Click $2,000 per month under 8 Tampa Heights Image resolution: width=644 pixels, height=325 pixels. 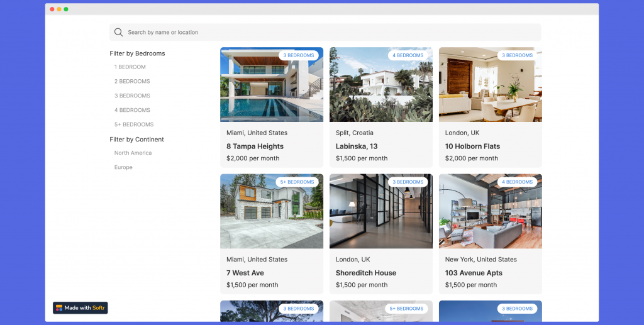(253, 158)
